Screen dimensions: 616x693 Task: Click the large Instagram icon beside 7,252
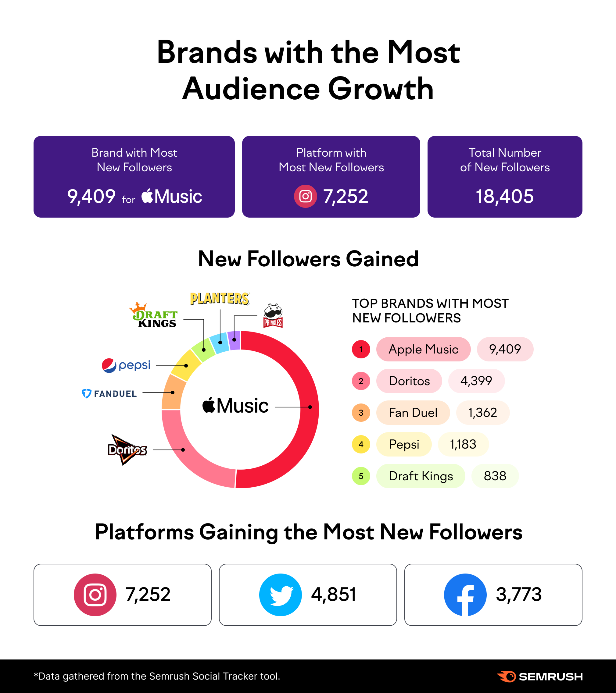click(x=95, y=595)
